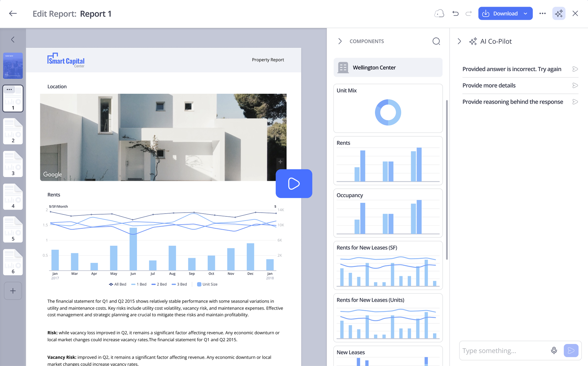Click the send message button
Image resolution: width=588 pixels, height=366 pixels.
571,350
